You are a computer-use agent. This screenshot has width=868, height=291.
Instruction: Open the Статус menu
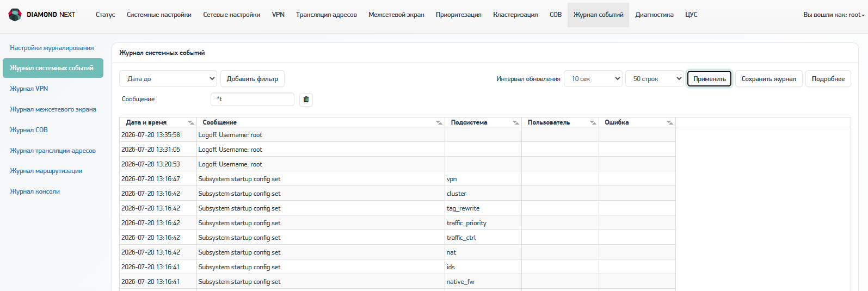pyautogui.click(x=105, y=15)
